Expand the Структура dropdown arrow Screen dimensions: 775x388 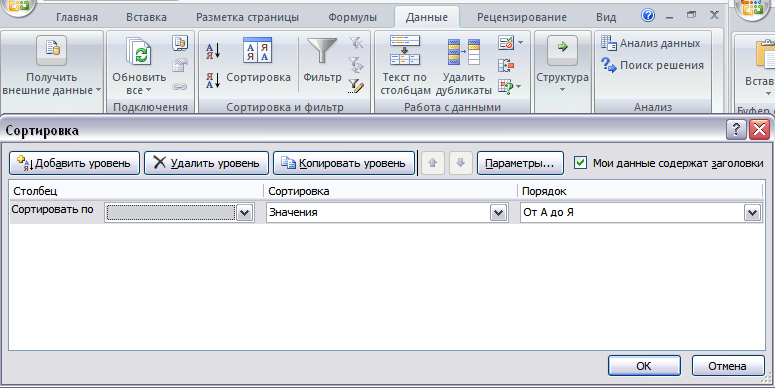click(x=562, y=90)
